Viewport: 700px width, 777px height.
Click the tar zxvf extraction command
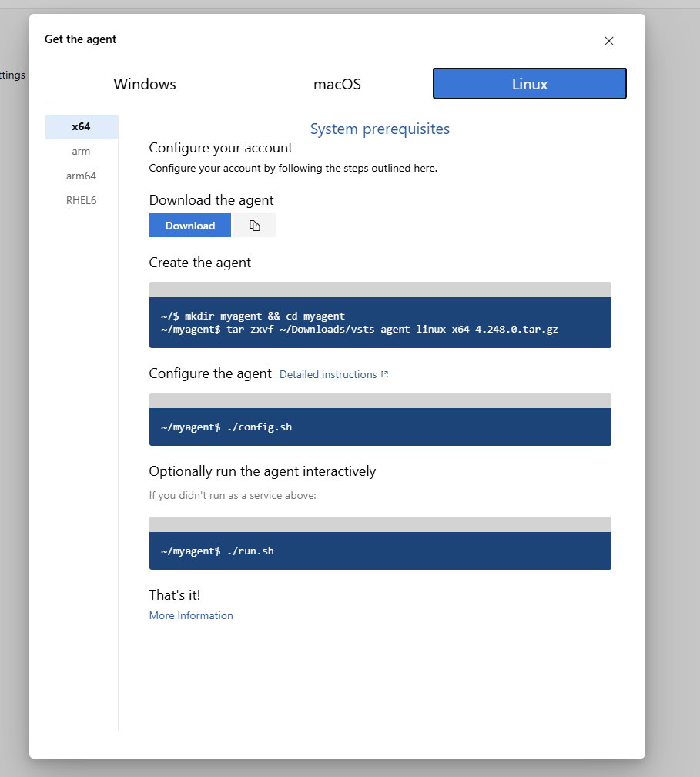pos(359,330)
